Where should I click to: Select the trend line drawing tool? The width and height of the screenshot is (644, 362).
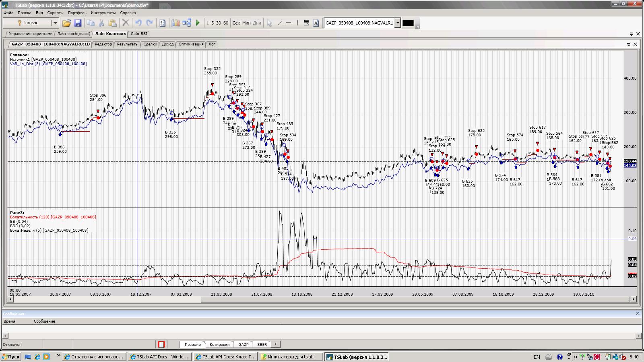point(280,23)
